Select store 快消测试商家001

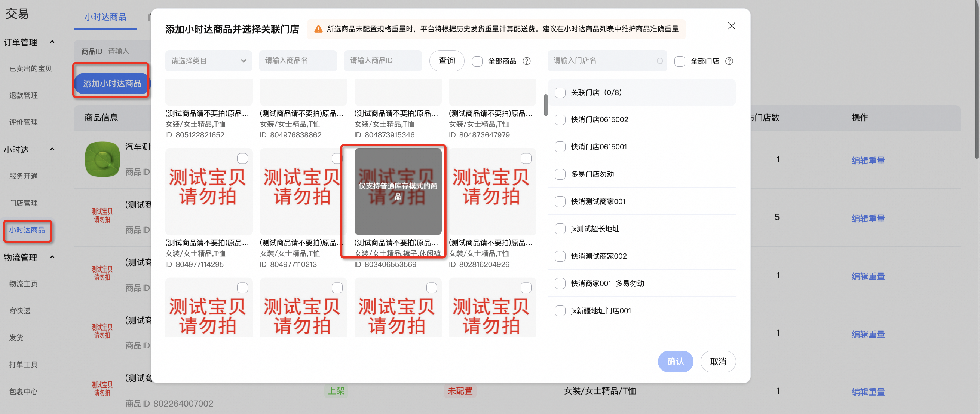point(560,201)
